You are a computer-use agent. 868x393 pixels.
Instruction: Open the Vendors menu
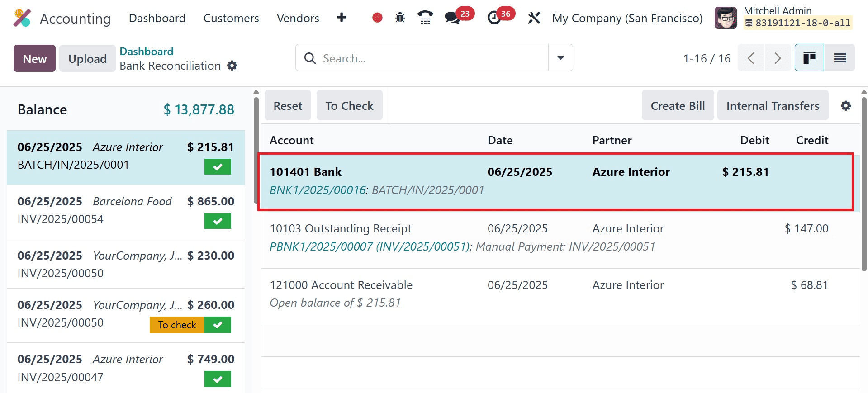(298, 18)
